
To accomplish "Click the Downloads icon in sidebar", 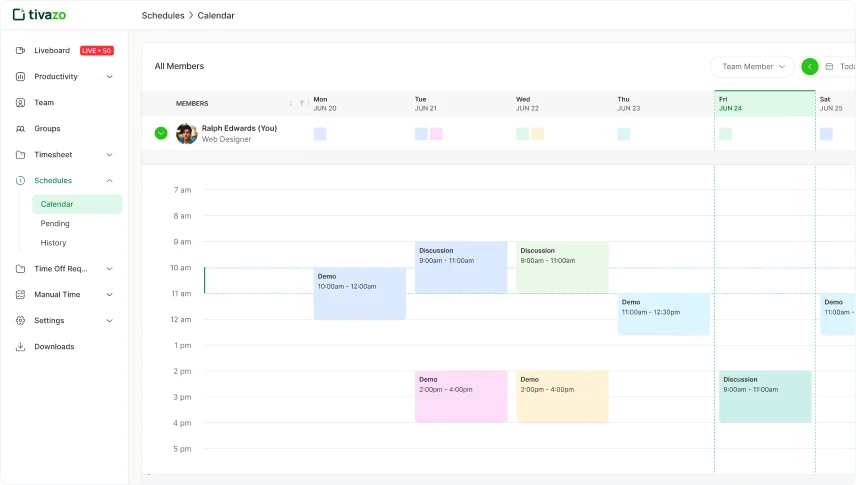I will 21,347.
